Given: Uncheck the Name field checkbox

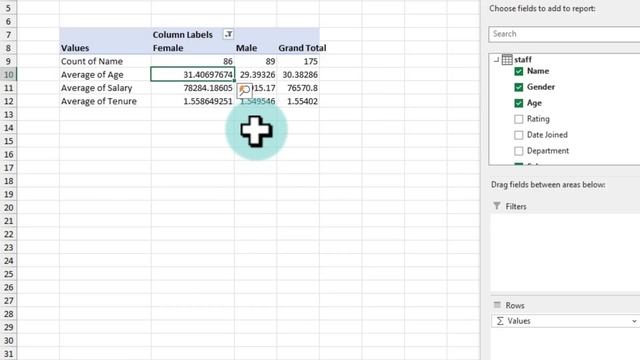Looking at the screenshot, I should (x=518, y=71).
